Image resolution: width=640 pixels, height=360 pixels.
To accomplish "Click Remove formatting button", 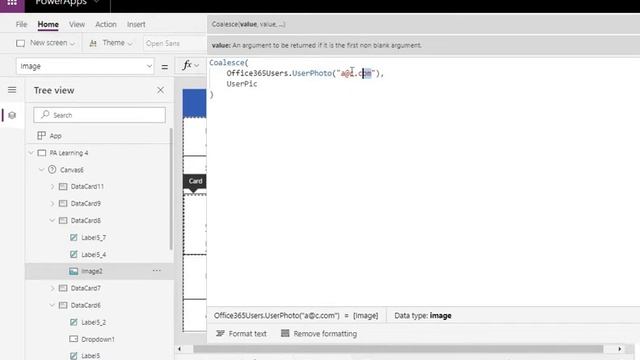I will 319,334.
